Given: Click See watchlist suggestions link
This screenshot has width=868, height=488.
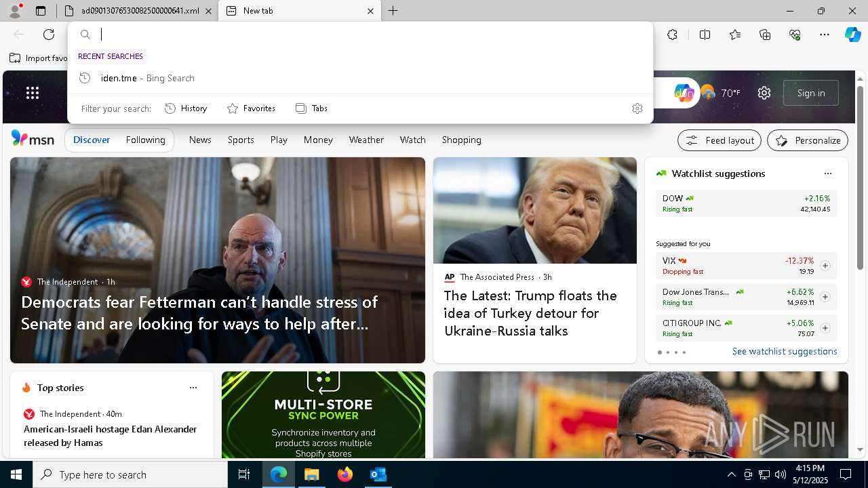Looking at the screenshot, I should tap(785, 351).
